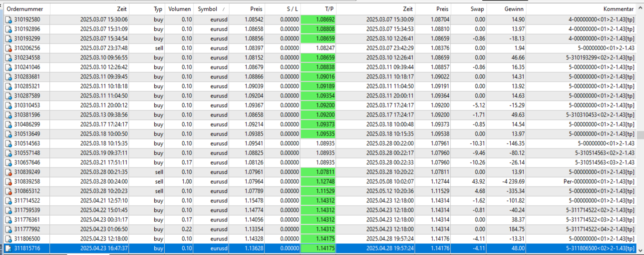Click the swap value 43.92
This screenshot has width=644, height=255.
[x=478, y=181]
